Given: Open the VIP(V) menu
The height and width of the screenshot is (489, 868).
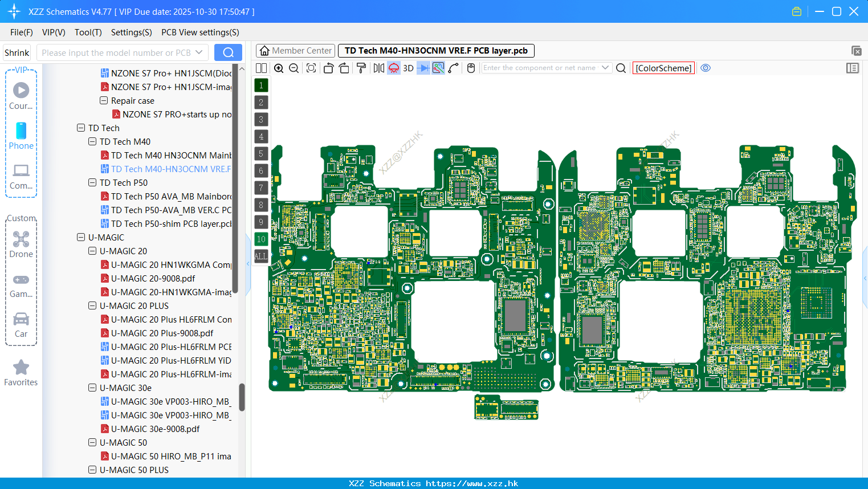Looking at the screenshot, I should (54, 32).
